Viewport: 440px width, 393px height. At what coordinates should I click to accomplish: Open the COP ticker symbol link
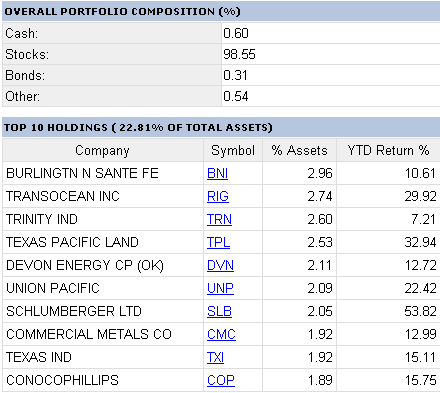(x=221, y=380)
